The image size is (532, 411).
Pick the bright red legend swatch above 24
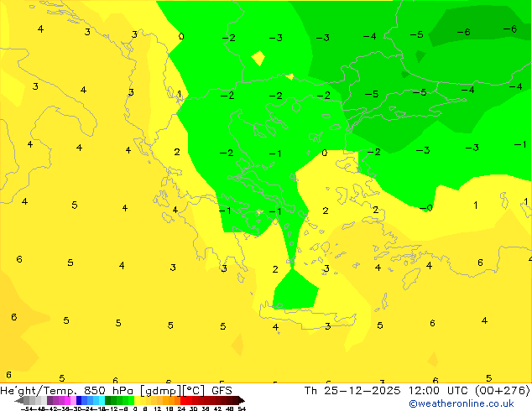[x=184, y=400]
